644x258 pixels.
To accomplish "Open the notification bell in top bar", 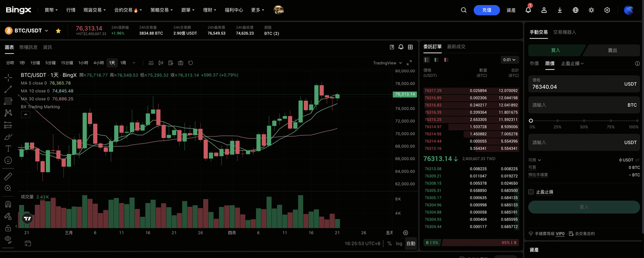I will click(528, 10).
